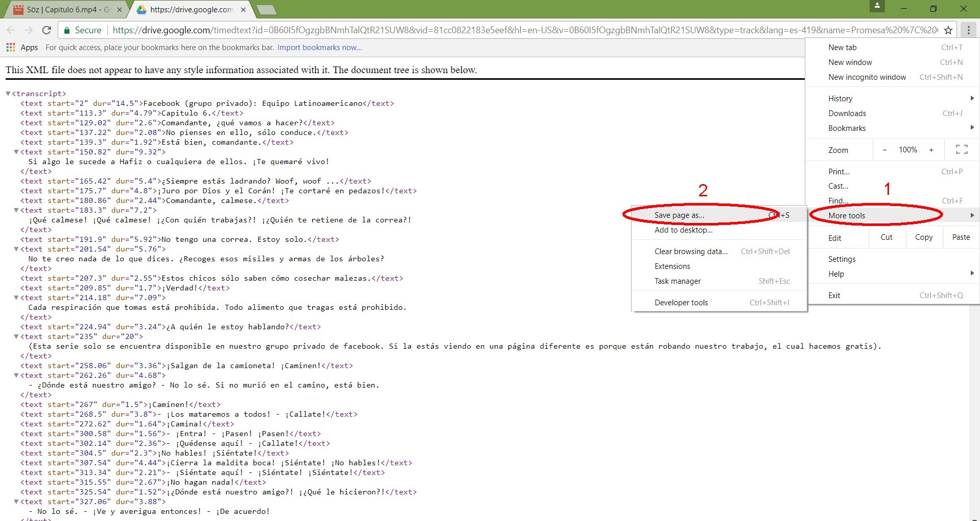Click the Chrome three-dot menu icon

968,30
